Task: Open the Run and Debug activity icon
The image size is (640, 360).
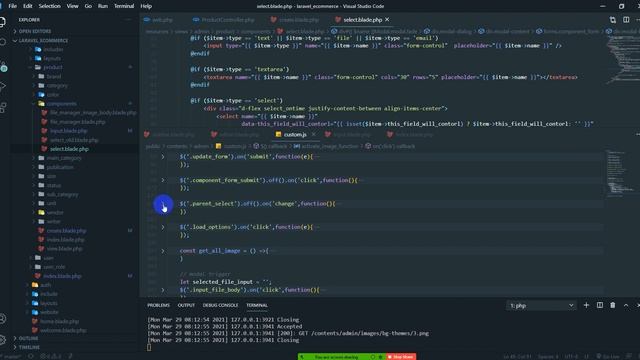Action: (x=2, y=87)
